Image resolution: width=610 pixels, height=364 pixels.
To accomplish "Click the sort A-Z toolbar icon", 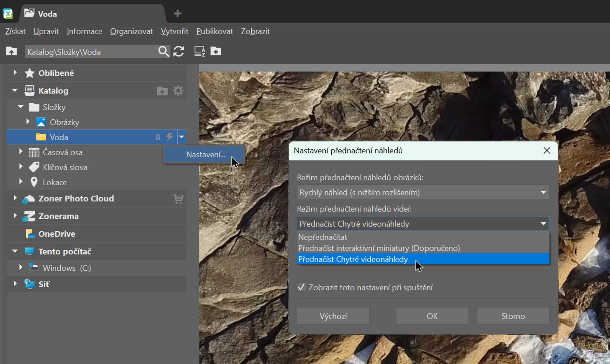I will click(x=200, y=51).
